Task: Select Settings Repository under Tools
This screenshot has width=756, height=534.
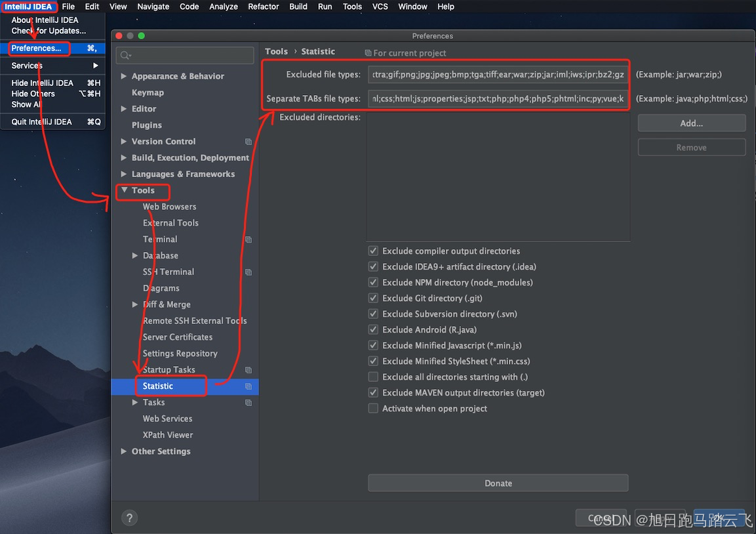Action: point(180,354)
